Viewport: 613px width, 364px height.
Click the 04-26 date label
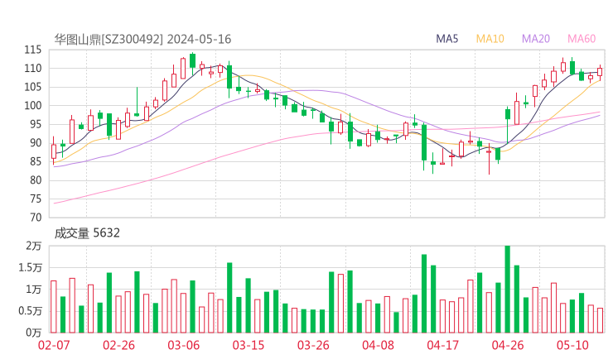[508, 345]
